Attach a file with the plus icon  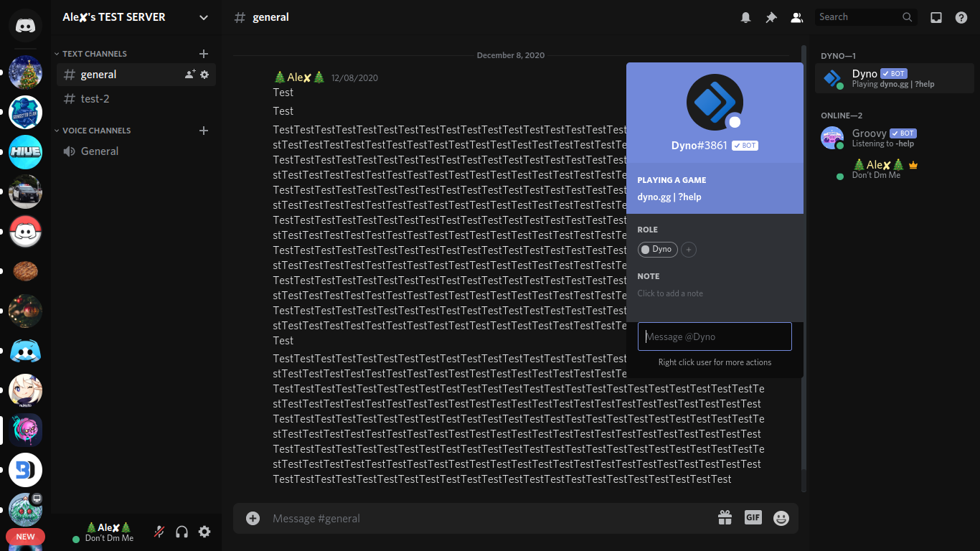click(x=253, y=517)
